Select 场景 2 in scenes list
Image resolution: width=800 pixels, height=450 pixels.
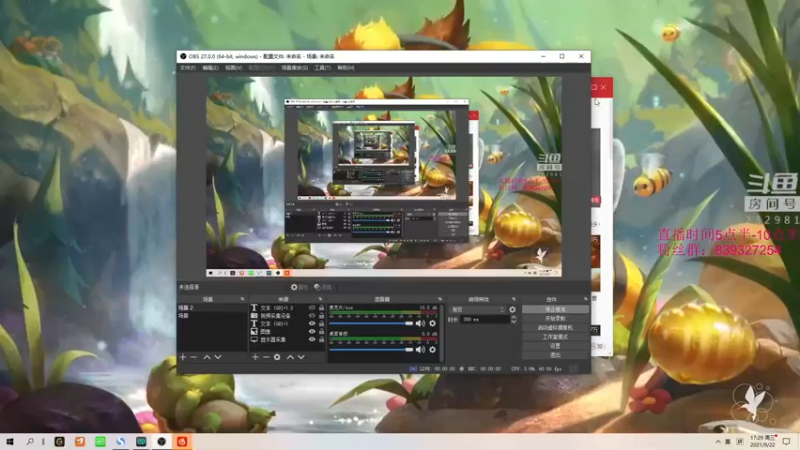(x=212, y=308)
